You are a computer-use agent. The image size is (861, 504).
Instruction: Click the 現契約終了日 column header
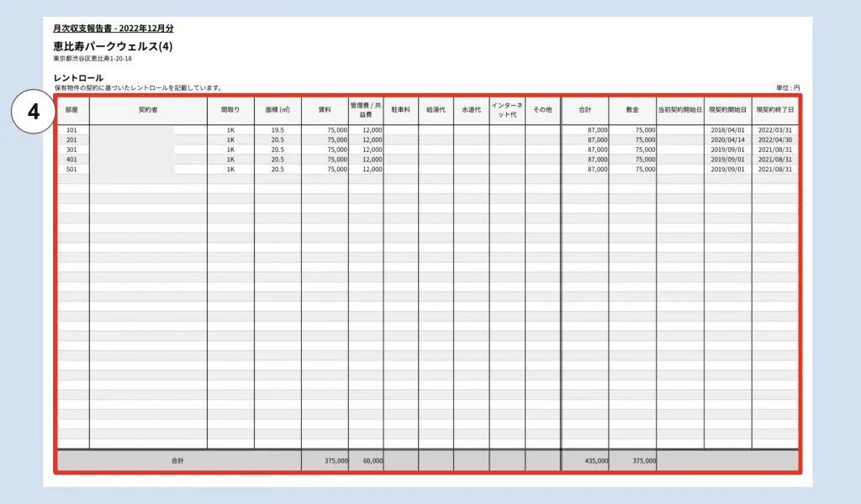pos(774,110)
